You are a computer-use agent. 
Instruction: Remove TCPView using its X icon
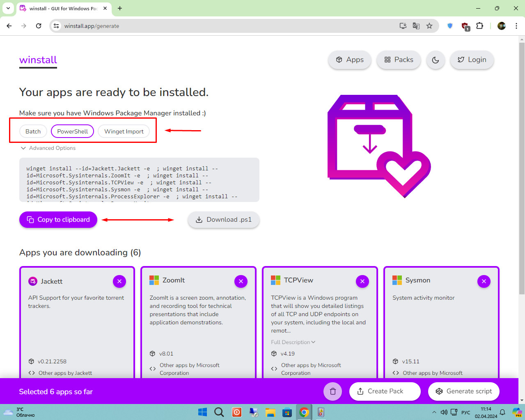click(x=362, y=281)
